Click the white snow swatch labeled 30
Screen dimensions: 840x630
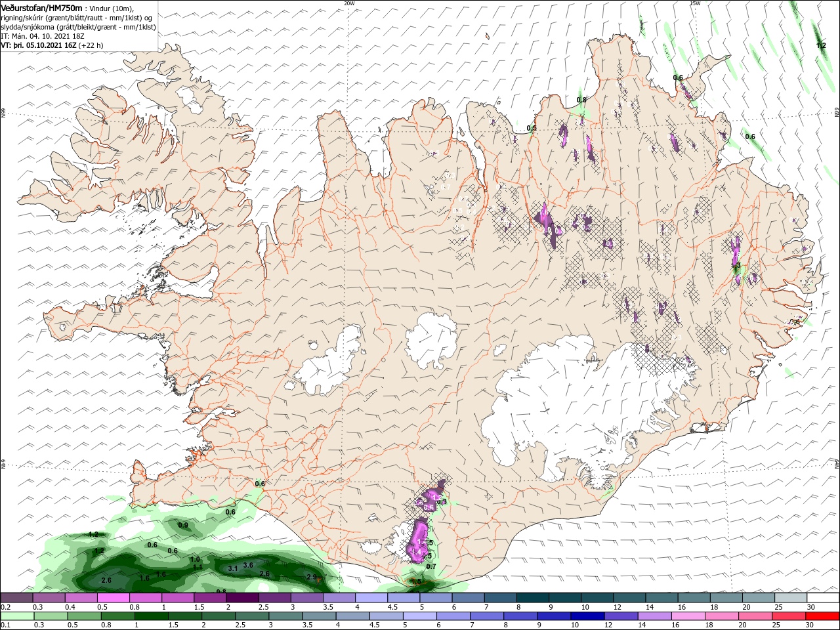[x=823, y=598]
